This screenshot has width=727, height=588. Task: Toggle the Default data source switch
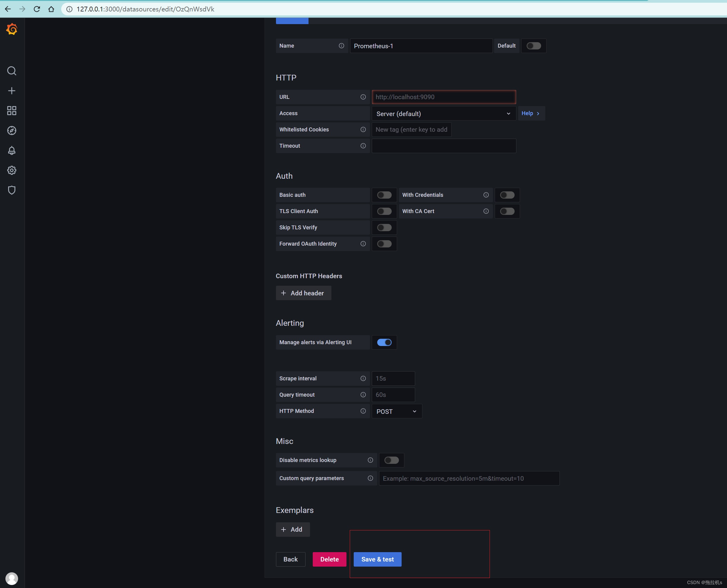(534, 46)
